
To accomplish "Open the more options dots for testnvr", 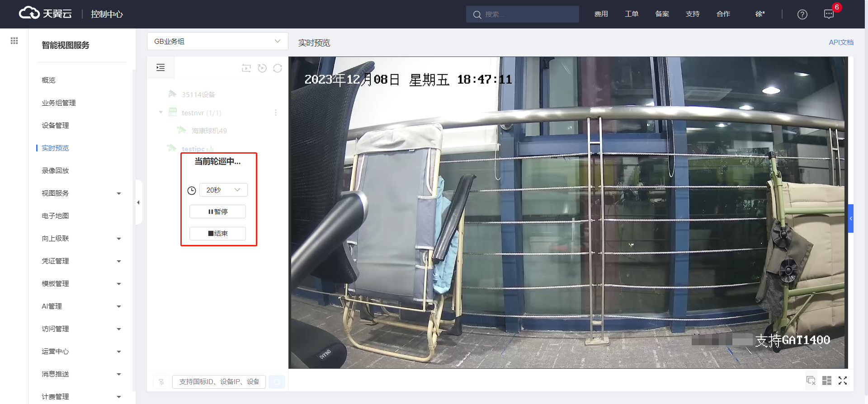I will click(276, 113).
